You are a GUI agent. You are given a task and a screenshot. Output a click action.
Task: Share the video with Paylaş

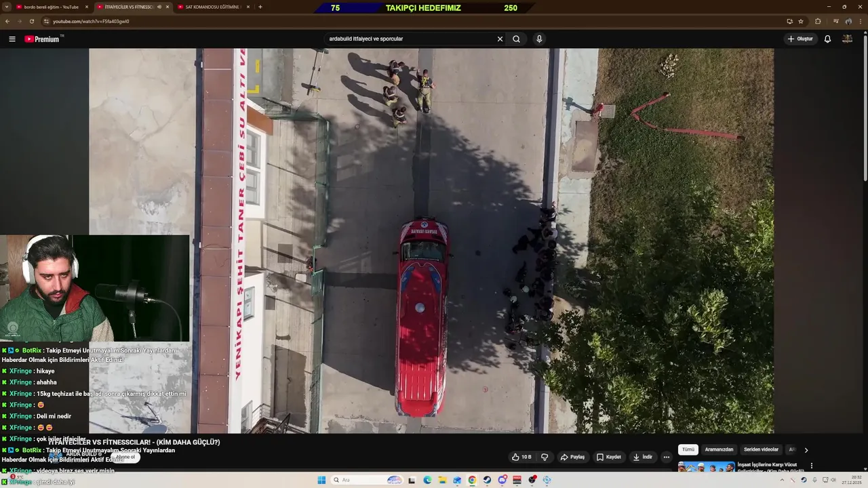(573, 457)
